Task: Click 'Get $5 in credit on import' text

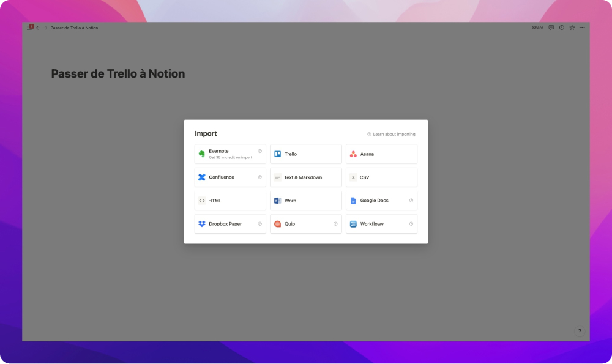Action: pos(230,158)
